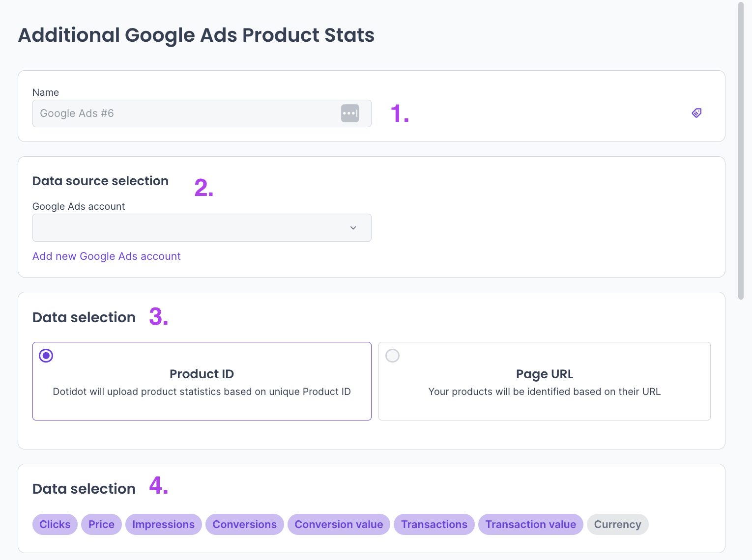Toggle the Conversions metric chip
This screenshot has height=560, width=752.
(x=244, y=525)
